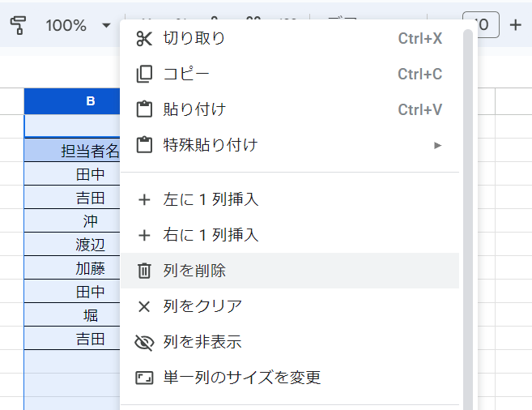This screenshot has width=532, height=410.
Task: Click the clipboard icon beside 貼り付け
Action: 144,109
